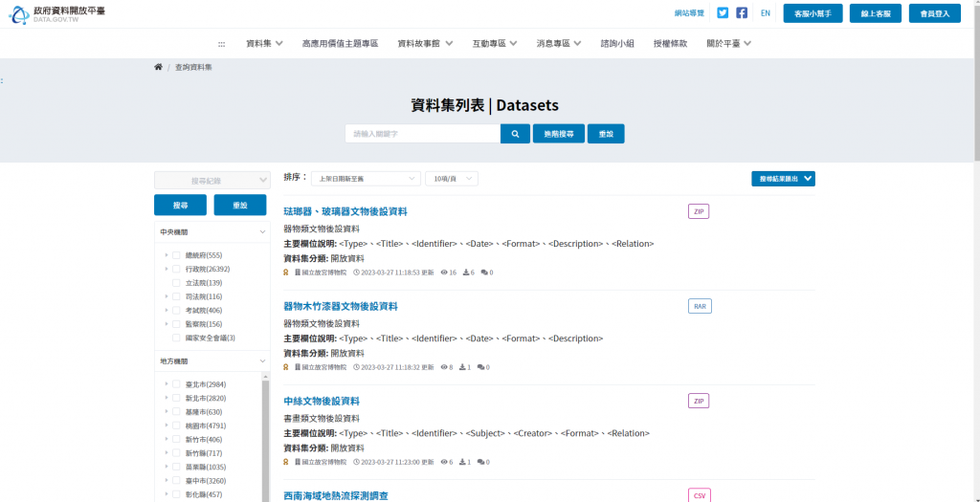Screen dimensions: 980x502
Task: Check the 考試院(406) checkbox
Action: pyautogui.click(x=176, y=311)
